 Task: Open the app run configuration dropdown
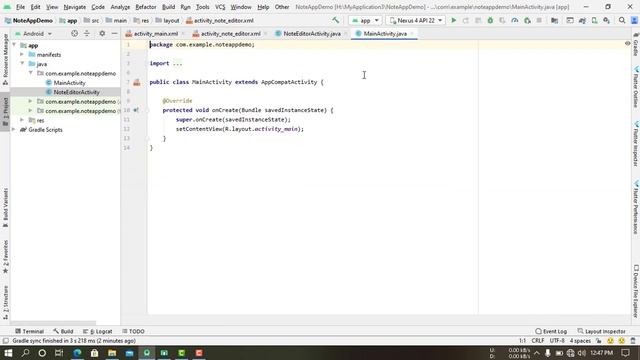(365, 20)
